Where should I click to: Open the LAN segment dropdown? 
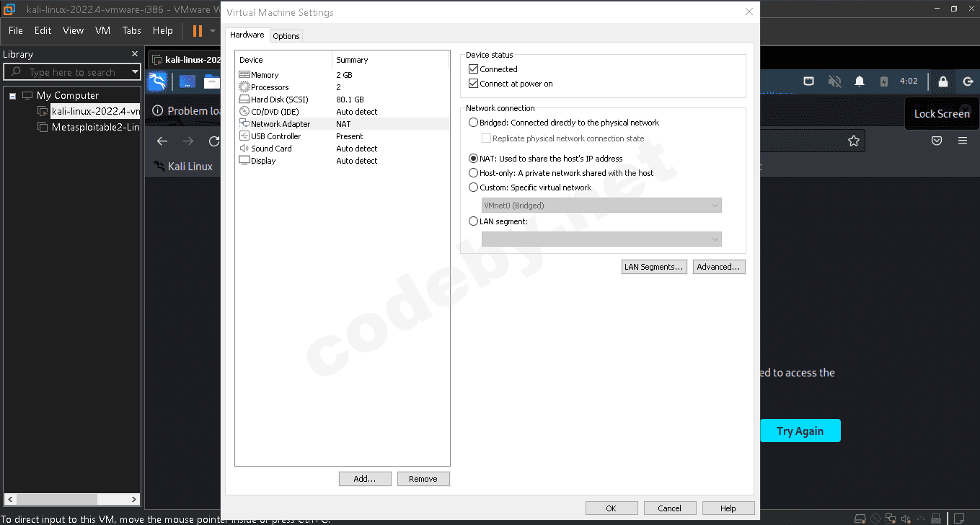pos(601,239)
